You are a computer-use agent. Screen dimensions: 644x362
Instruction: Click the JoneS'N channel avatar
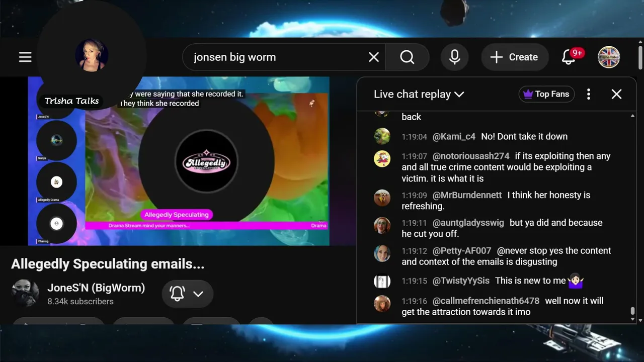(x=25, y=293)
